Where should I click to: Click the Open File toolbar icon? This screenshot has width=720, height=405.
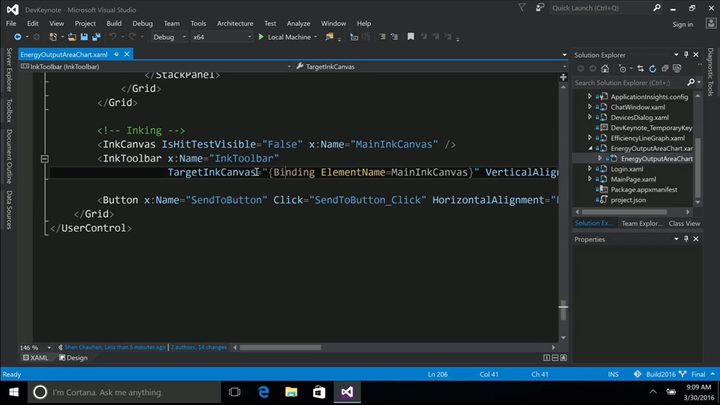72,37
